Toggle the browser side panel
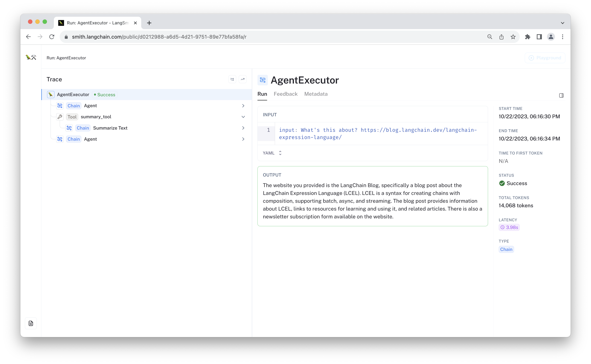 (x=539, y=37)
